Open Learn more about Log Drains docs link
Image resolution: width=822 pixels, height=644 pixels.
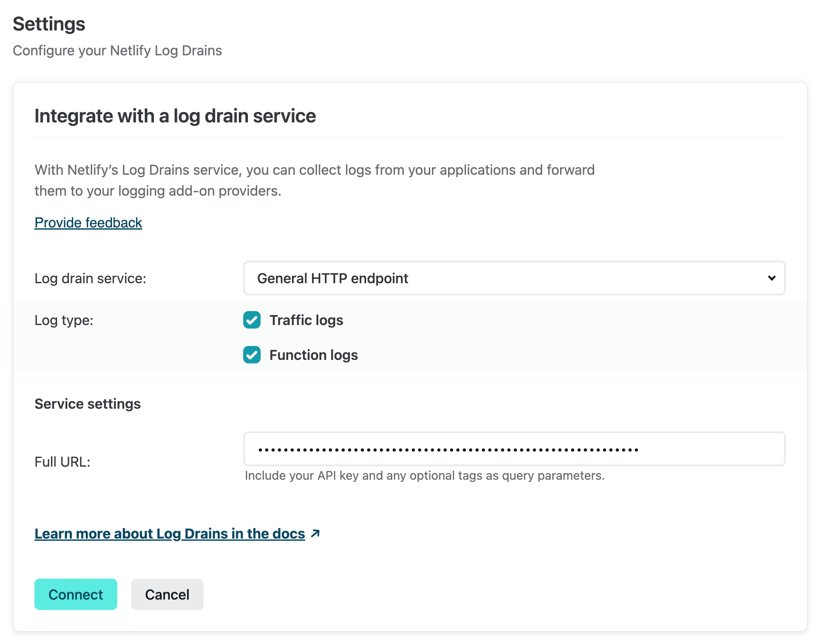[170, 534]
